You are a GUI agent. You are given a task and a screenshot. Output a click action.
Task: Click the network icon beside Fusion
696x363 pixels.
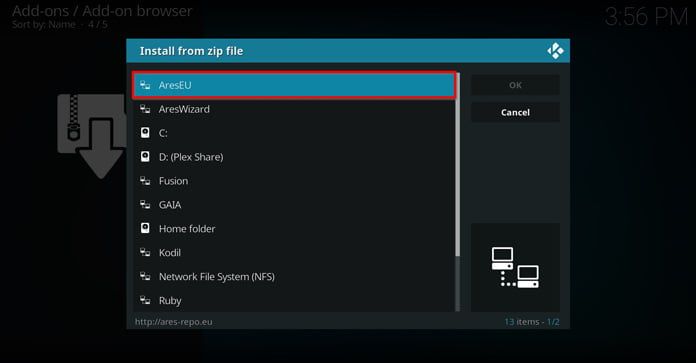click(145, 181)
